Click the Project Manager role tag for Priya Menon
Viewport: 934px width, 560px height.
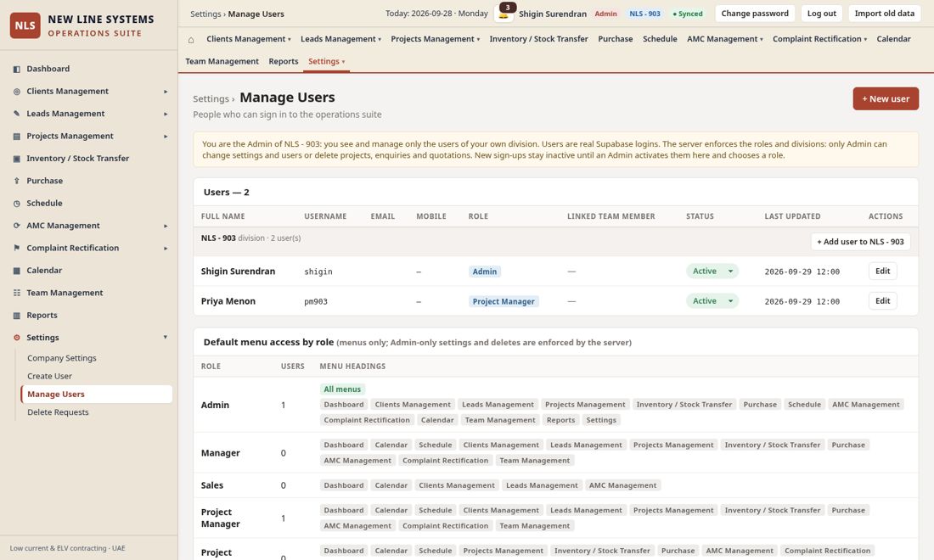[x=504, y=302]
